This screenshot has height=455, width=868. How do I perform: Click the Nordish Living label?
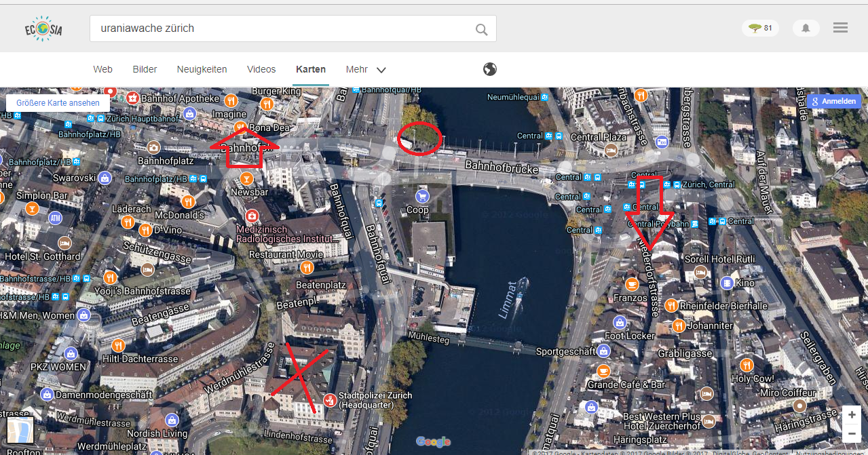[x=157, y=433]
